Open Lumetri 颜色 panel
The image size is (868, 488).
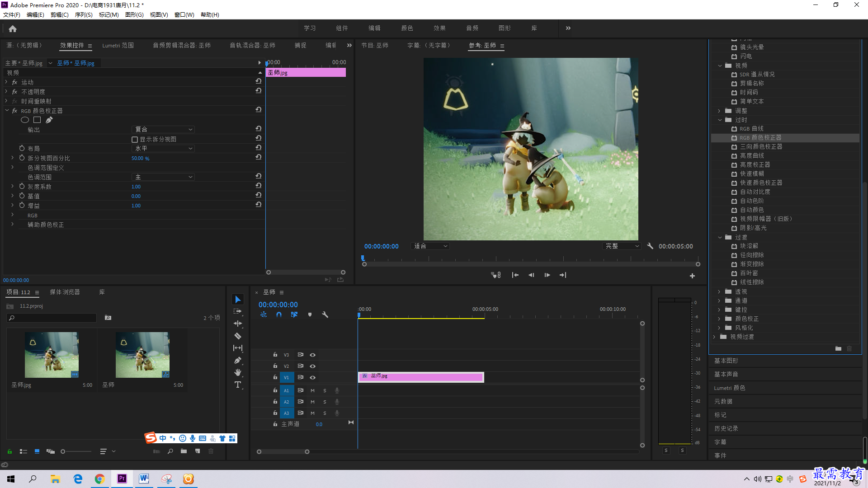coord(729,388)
